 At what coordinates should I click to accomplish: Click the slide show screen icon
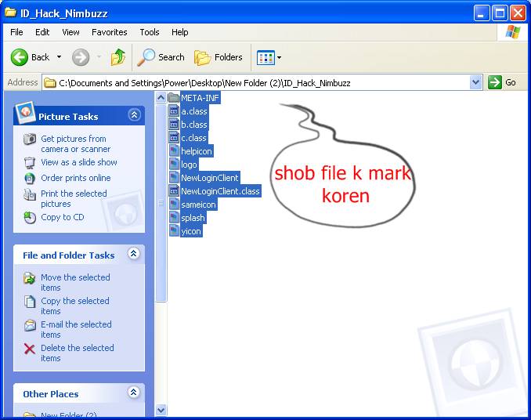pos(30,163)
